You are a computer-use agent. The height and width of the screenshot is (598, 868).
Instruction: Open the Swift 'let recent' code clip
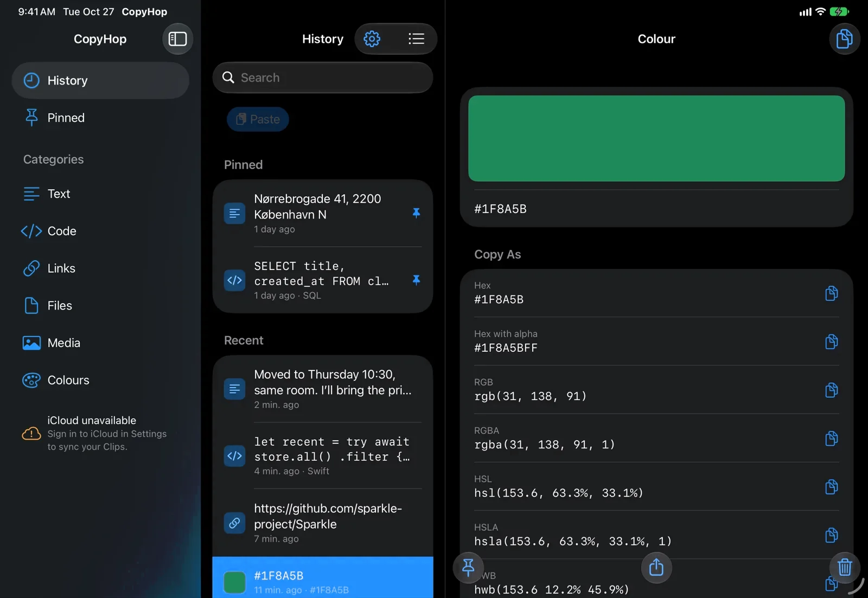pos(323,455)
